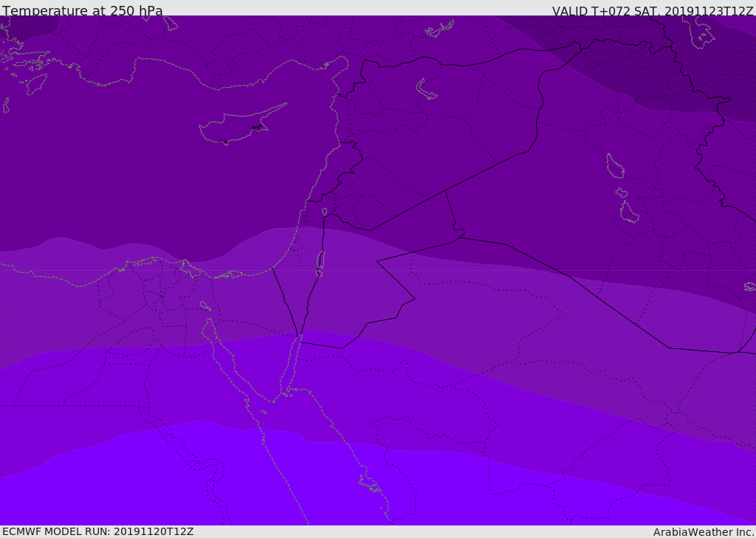756x538 pixels.
Task: Click the island of Cyprus
Action: pos(235,127)
